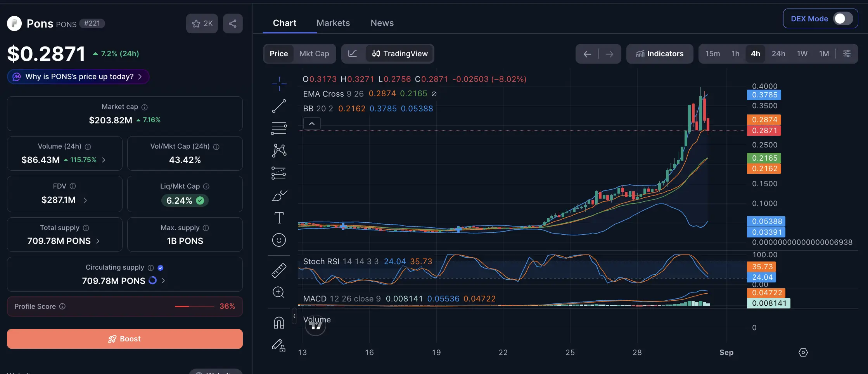Screen dimensions: 868x374
Task: Expand Circulating supply details chevron
Action: point(163,280)
